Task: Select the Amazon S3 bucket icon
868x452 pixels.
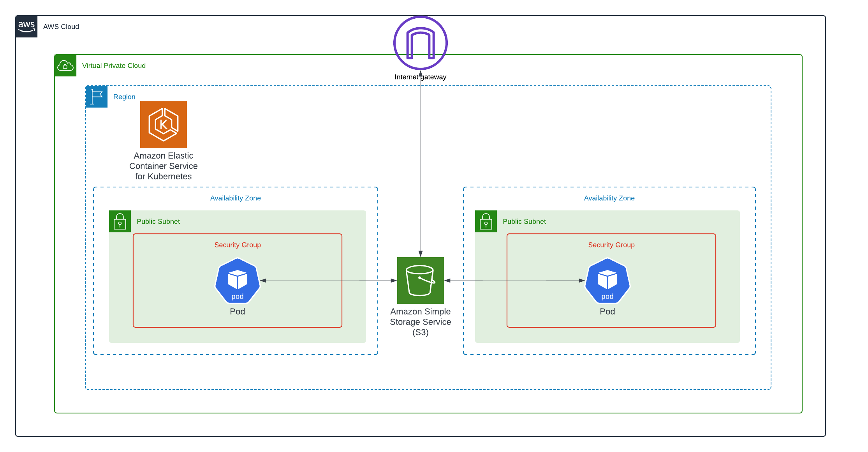Action: click(421, 281)
